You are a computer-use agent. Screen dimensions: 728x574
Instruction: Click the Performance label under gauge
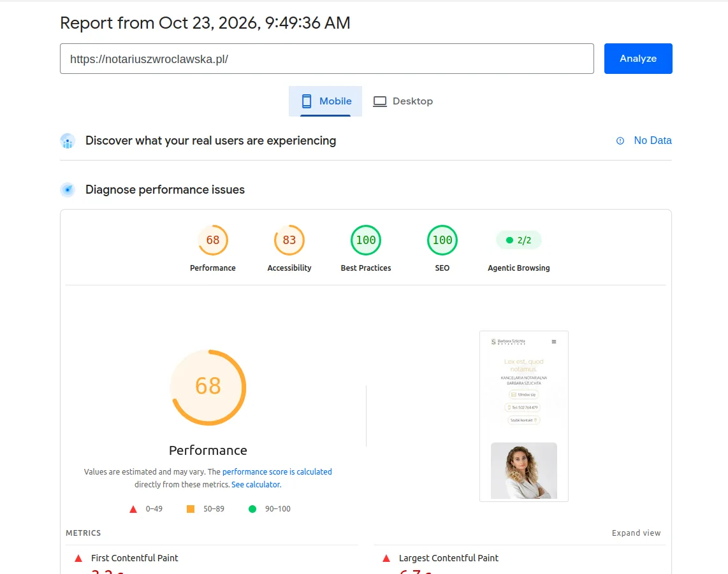[x=213, y=268]
